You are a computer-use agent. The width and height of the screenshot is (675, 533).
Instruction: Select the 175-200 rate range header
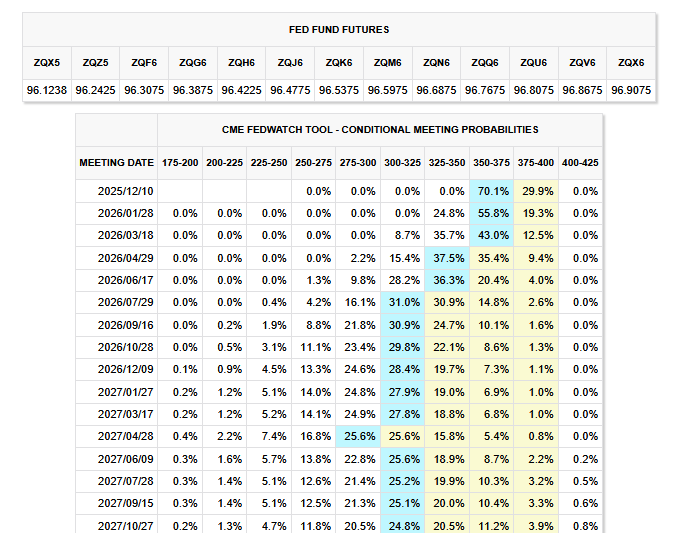point(180,162)
